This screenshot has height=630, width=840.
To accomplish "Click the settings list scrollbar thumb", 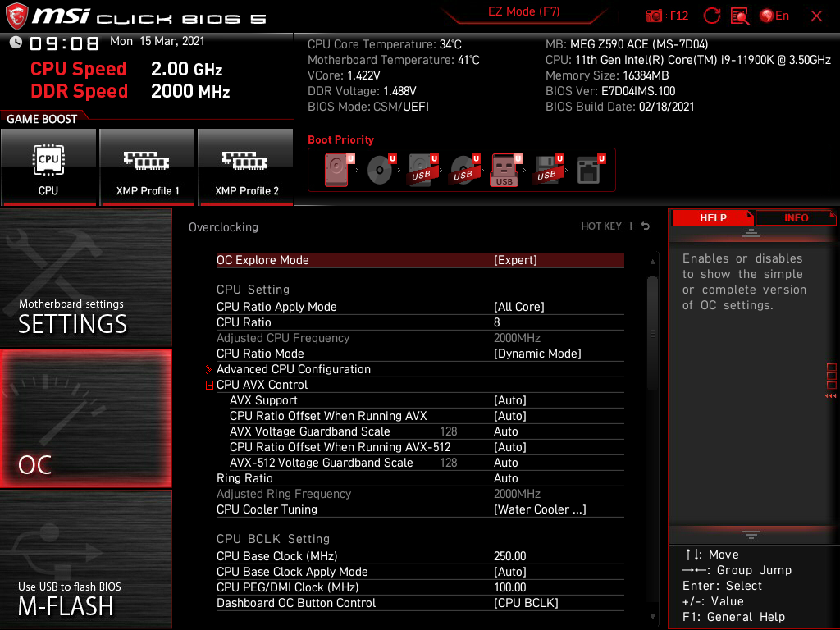I will tap(652, 333).
